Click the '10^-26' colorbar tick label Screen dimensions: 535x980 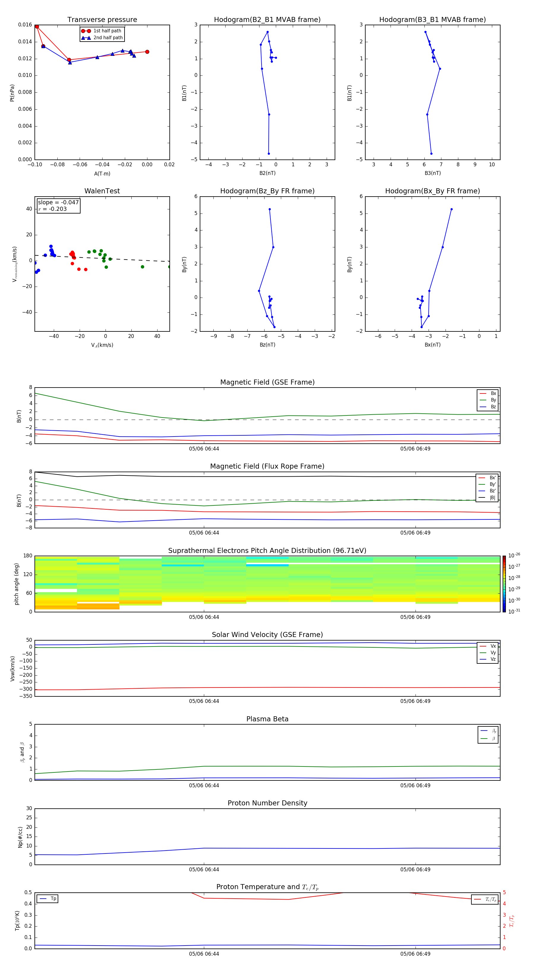click(x=514, y=555)
